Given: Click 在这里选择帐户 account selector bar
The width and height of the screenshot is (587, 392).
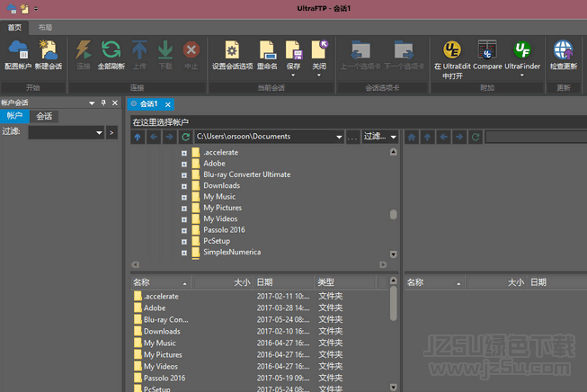Looking at the screenshot, I should pos(359,122).
